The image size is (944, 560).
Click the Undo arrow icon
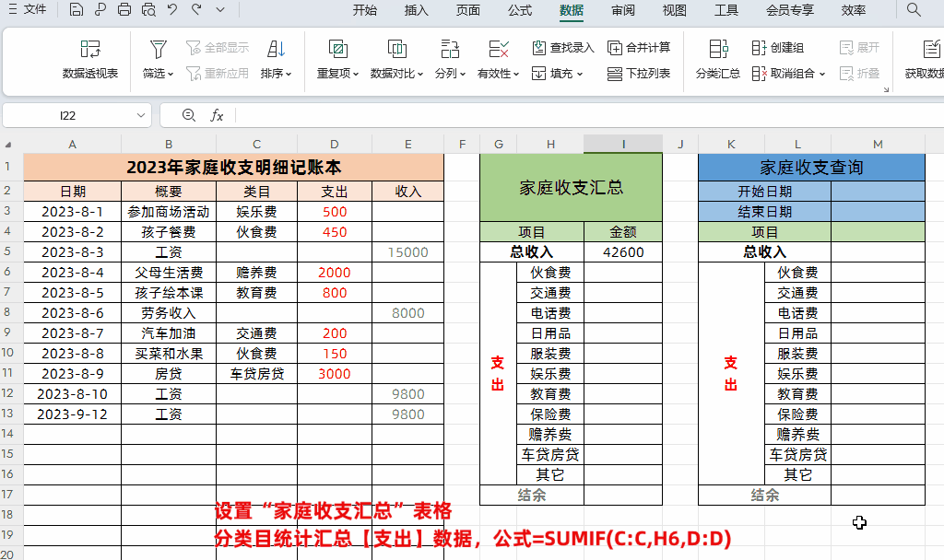[x=172, y=9]
